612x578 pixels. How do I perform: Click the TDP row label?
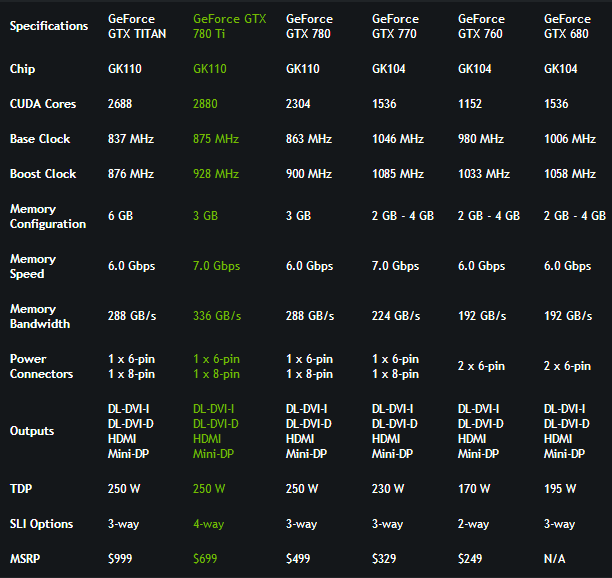[21, 489]
